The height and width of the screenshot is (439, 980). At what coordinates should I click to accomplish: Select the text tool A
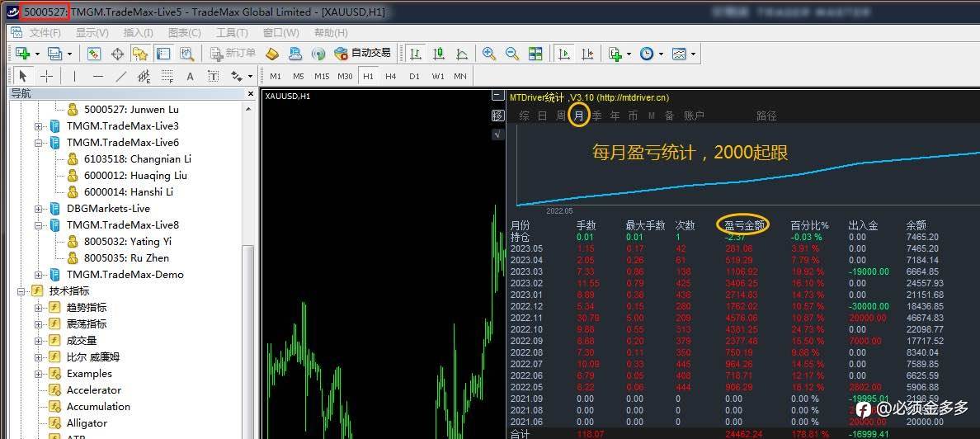(190, 76)
